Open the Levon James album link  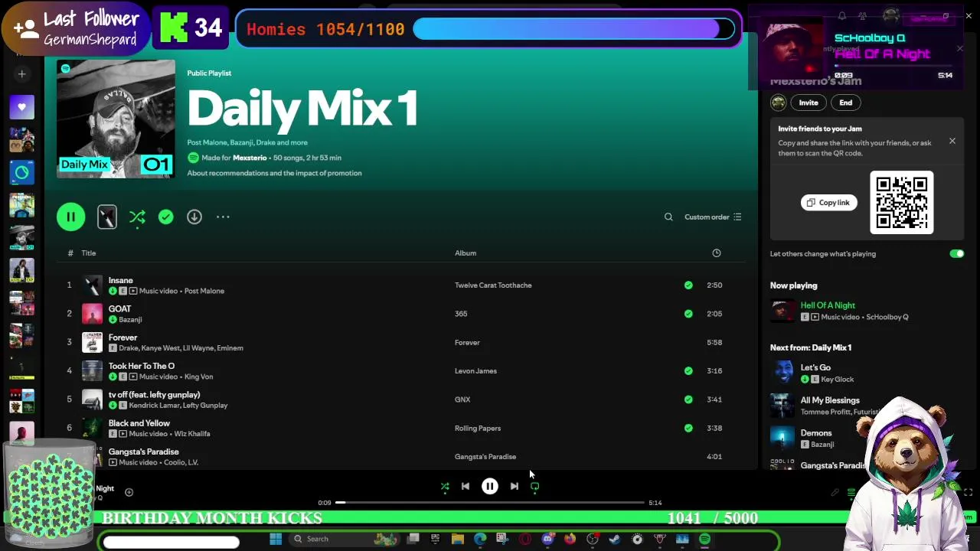click(x=475, y=371)
